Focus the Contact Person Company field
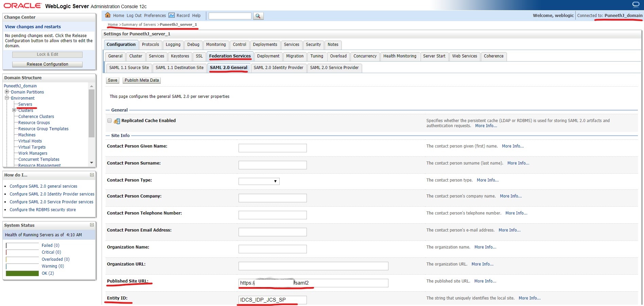 tap(273, 198)
